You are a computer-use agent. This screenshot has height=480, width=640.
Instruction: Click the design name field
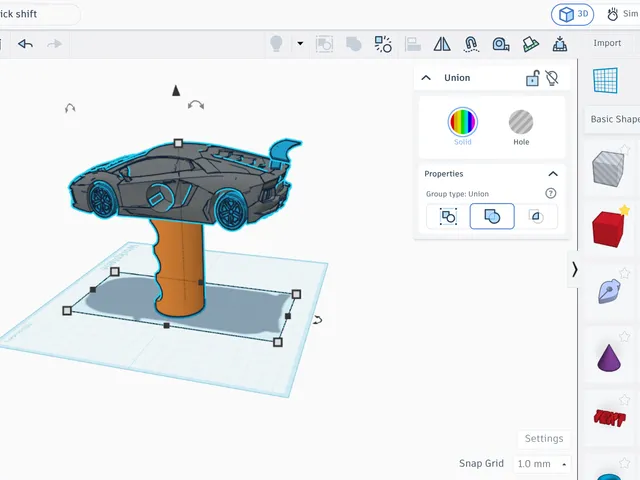40,14
